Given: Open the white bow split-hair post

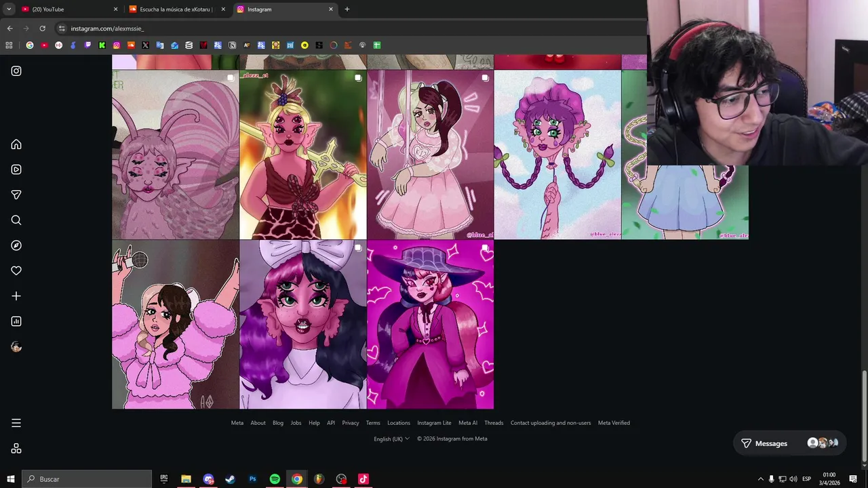Looking at the screenshot, I should (x=302, y=325).
